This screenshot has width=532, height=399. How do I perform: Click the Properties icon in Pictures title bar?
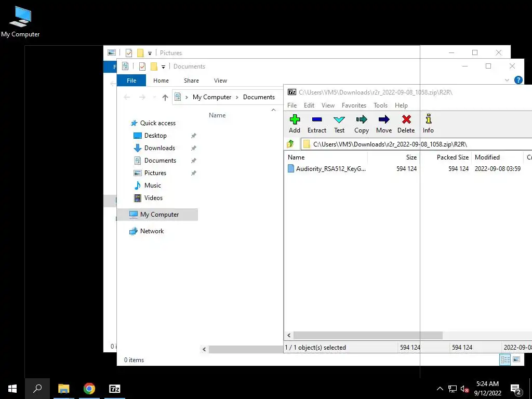(129, 53)
